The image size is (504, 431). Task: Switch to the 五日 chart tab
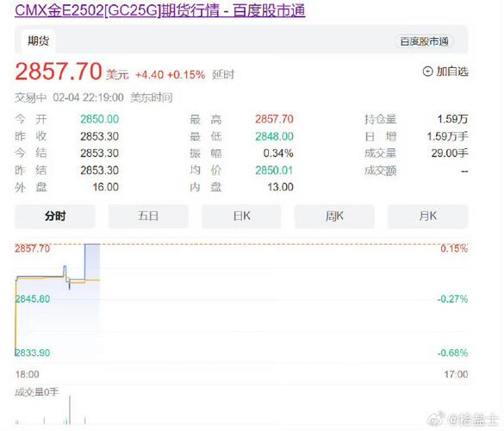click(148, 216)
